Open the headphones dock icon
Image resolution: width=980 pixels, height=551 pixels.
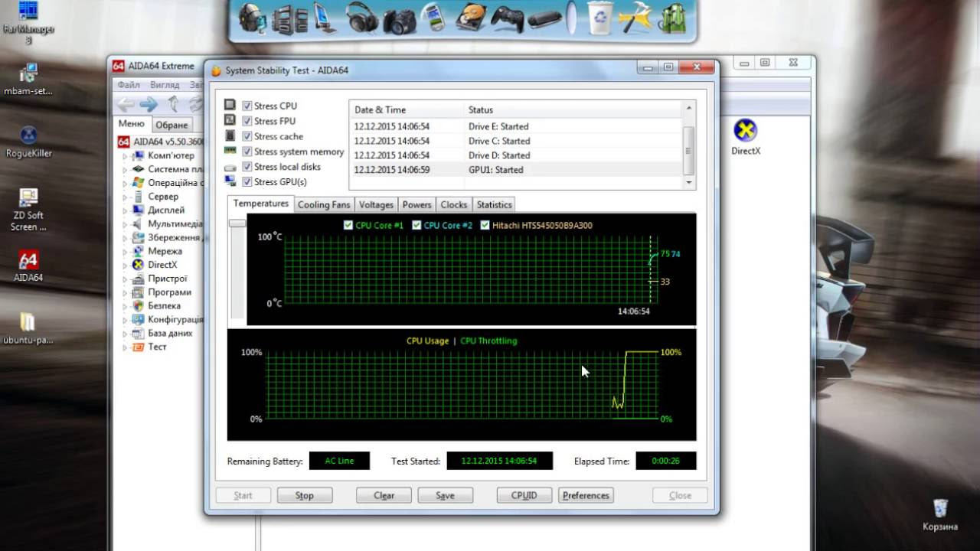tap(361, 18)
